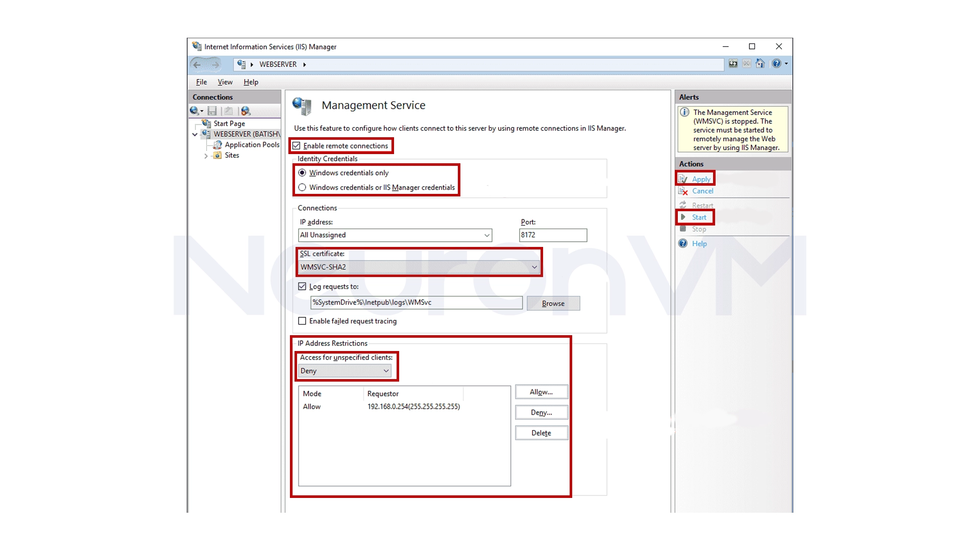
Task: Click the Home icon in address bar
Action: tap(760, 64)
